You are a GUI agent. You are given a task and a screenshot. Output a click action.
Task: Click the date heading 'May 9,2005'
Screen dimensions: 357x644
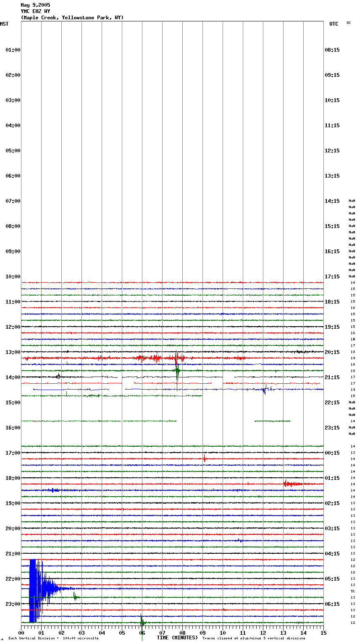coord(35,5)
